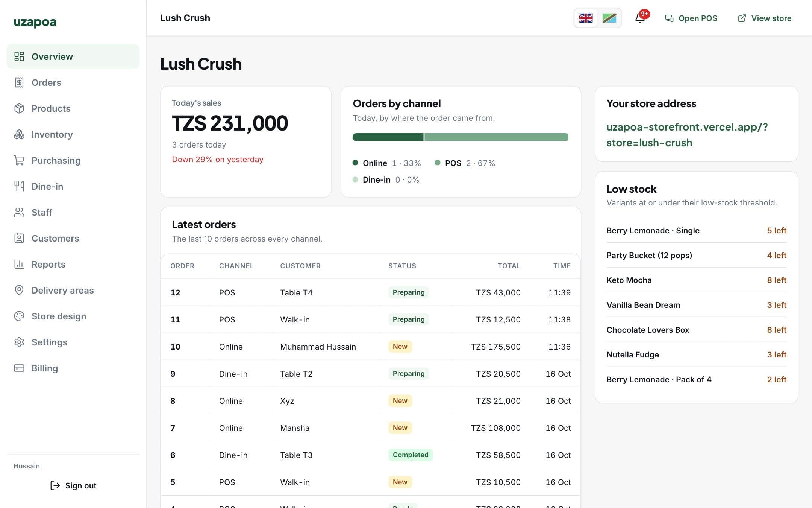Click Vanilla Bean Dream stock row
This screenshot has width=812, height=508.
696,305
